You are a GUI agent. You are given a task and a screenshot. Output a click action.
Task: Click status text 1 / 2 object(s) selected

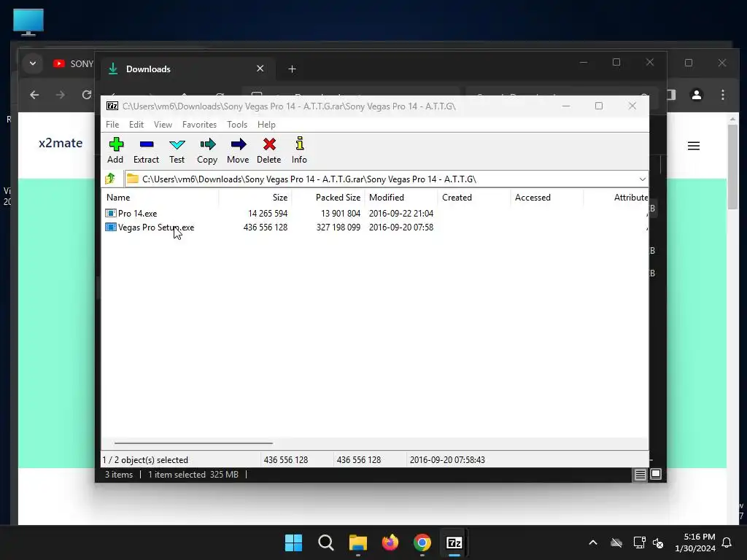[145, 460]
